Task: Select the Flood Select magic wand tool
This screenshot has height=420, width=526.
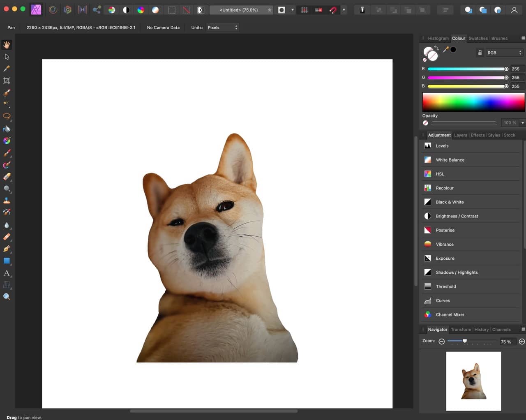Action: click(7, 104)
